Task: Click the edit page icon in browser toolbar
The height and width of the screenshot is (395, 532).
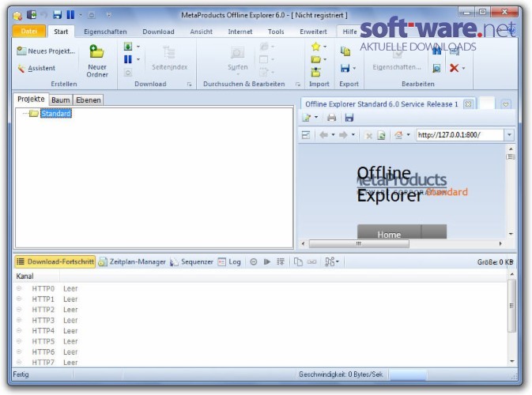Action: point(307,118)
